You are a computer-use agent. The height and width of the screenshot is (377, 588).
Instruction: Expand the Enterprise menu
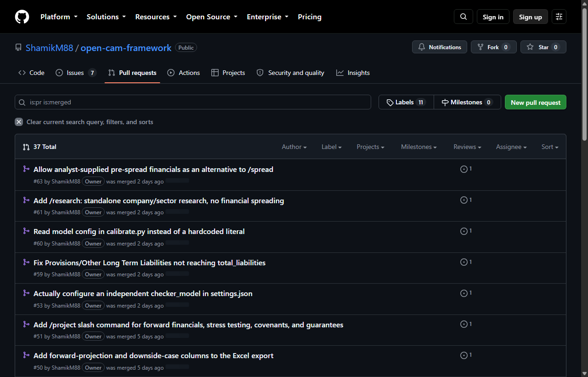click(x=268, y=17)
